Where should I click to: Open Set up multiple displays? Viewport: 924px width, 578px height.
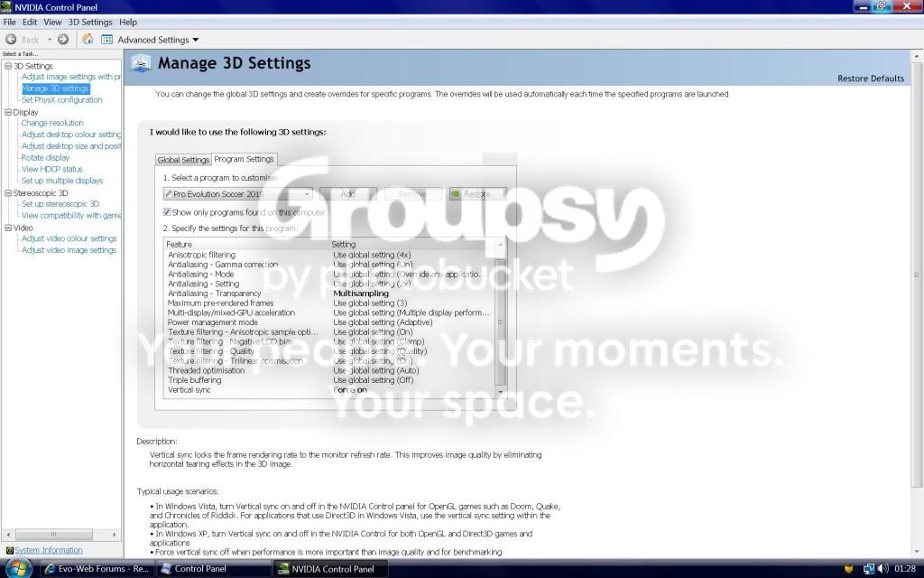click(62, 181)
